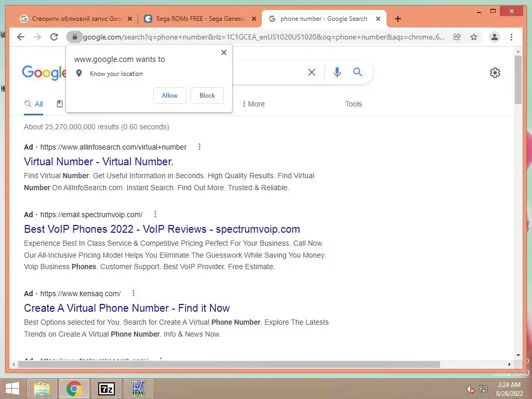
Task: Click scroll right arrow at bottom
Action: pyautogui.click(x=509, y=364)
